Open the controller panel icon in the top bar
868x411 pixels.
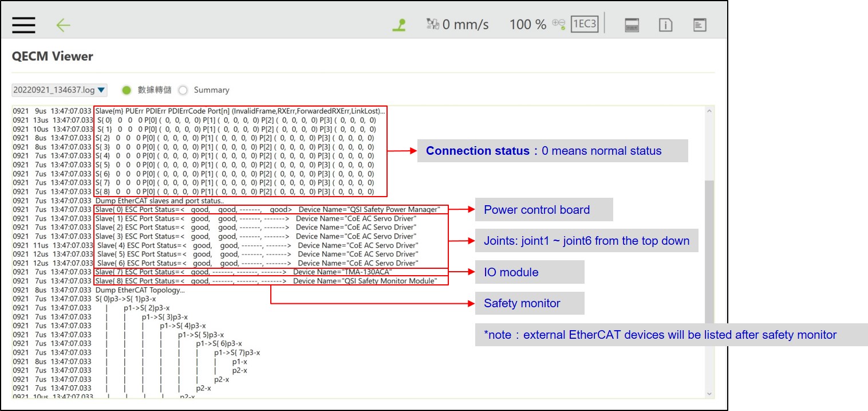click(632, 25)
